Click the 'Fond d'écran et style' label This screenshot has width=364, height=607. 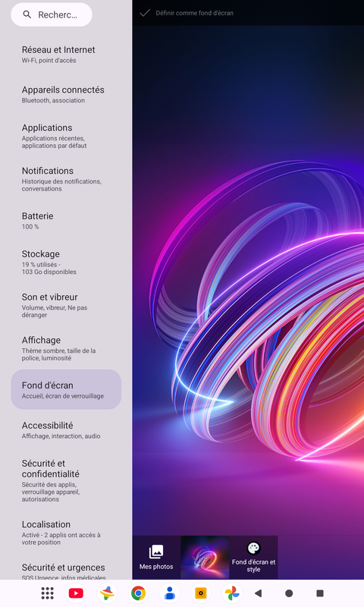pyautogui.click(x=253, y=565)
